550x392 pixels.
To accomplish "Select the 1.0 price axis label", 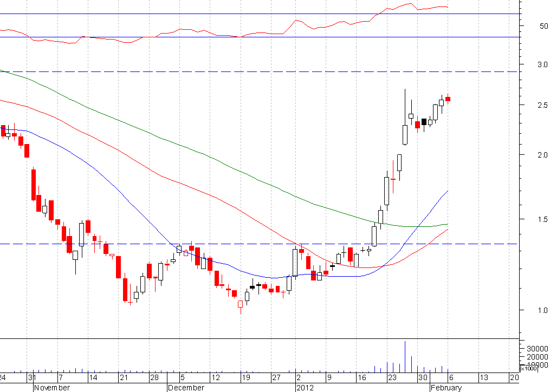I will pos(542,310).
